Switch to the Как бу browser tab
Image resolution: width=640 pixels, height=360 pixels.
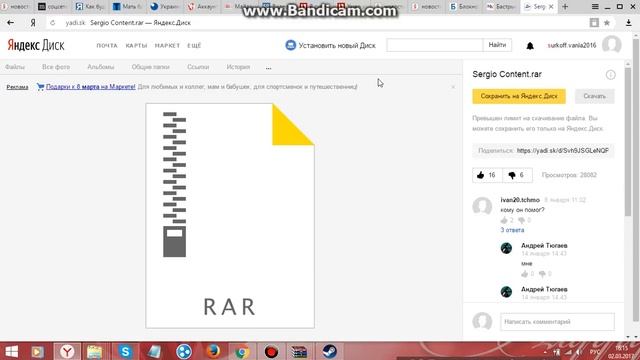click(90, 7)
